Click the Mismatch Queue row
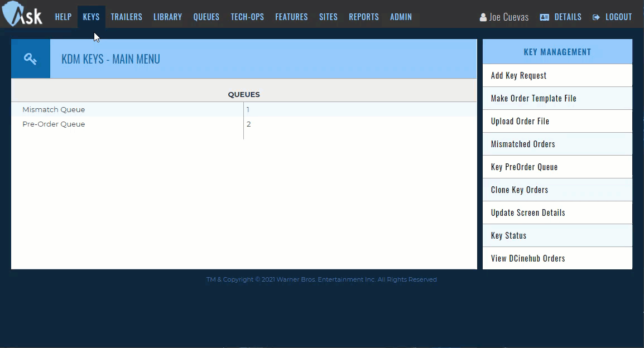 (54, 110)
